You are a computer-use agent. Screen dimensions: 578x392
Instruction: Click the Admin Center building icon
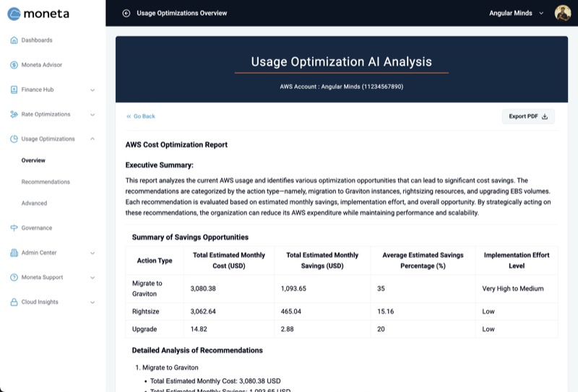point(14,253)
